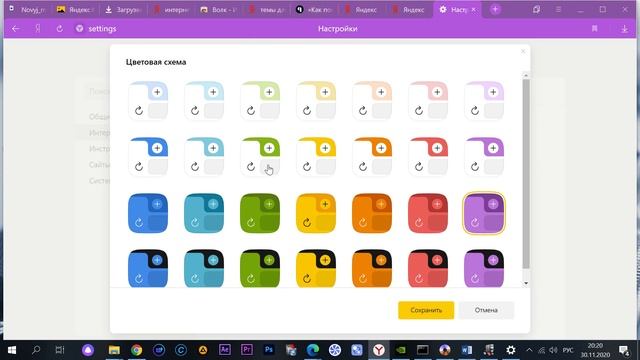This screenshot has width=640, height=360.
Task: Open taskbar search magnifier
Action: point(36,350)
